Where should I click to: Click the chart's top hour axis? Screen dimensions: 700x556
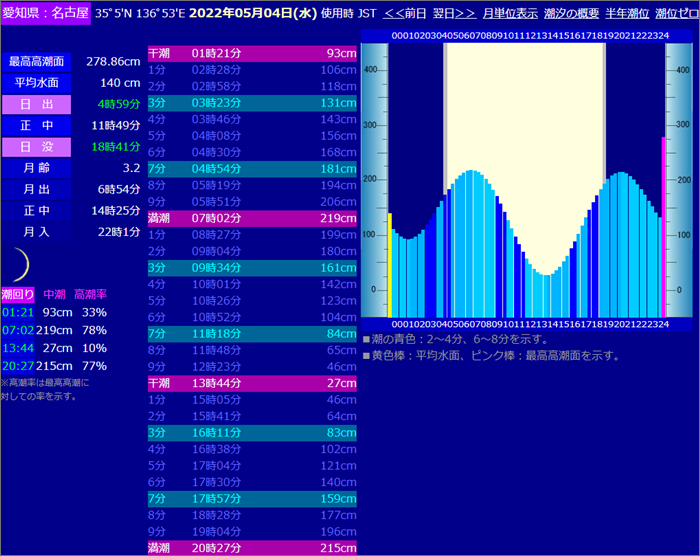click(530, 36)
